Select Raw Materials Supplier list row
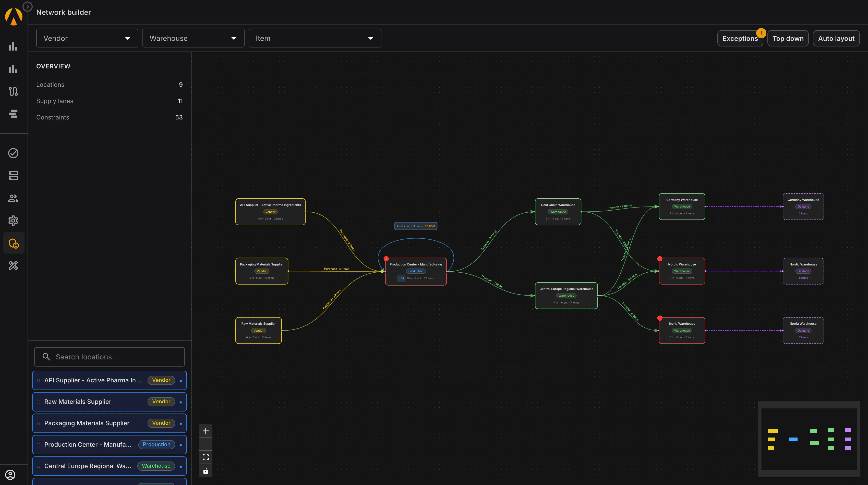 pos(110,402)
